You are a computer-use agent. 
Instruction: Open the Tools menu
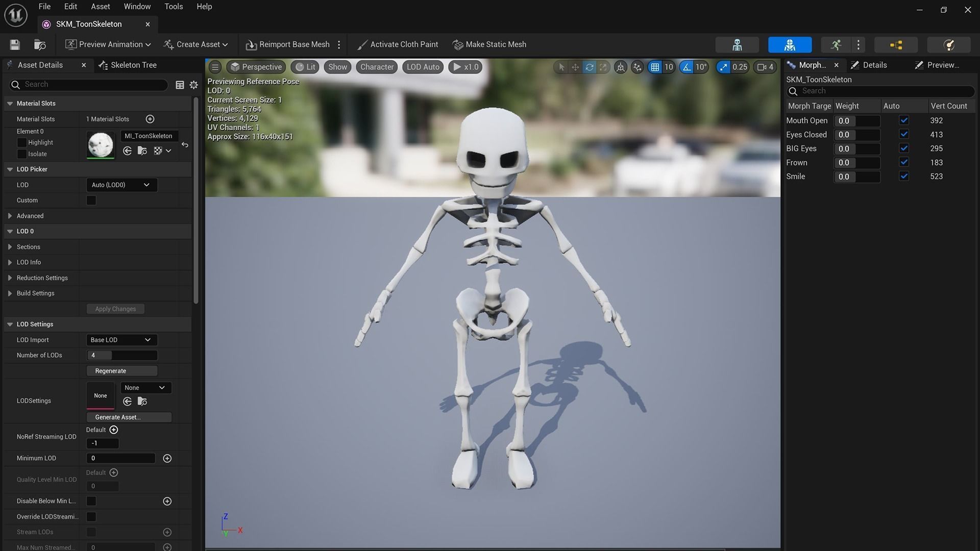click(x=174, y=7)
